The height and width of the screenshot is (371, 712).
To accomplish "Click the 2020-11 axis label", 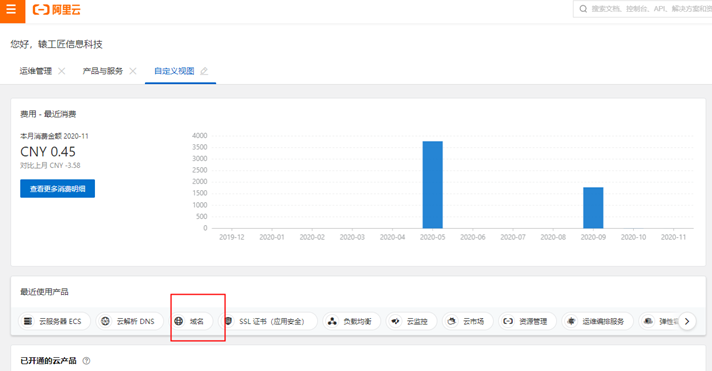I will 673,237.
